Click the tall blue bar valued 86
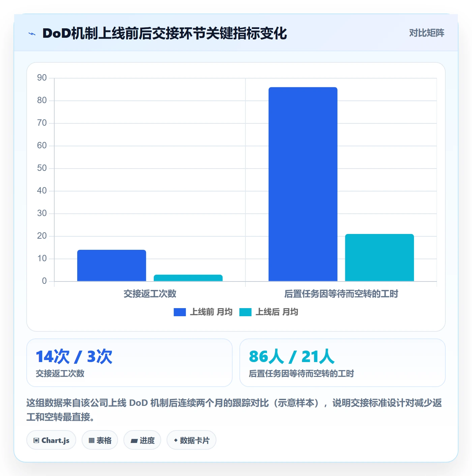Image resolution: width=472 pixels, height=476 pixels. [303, 184]
